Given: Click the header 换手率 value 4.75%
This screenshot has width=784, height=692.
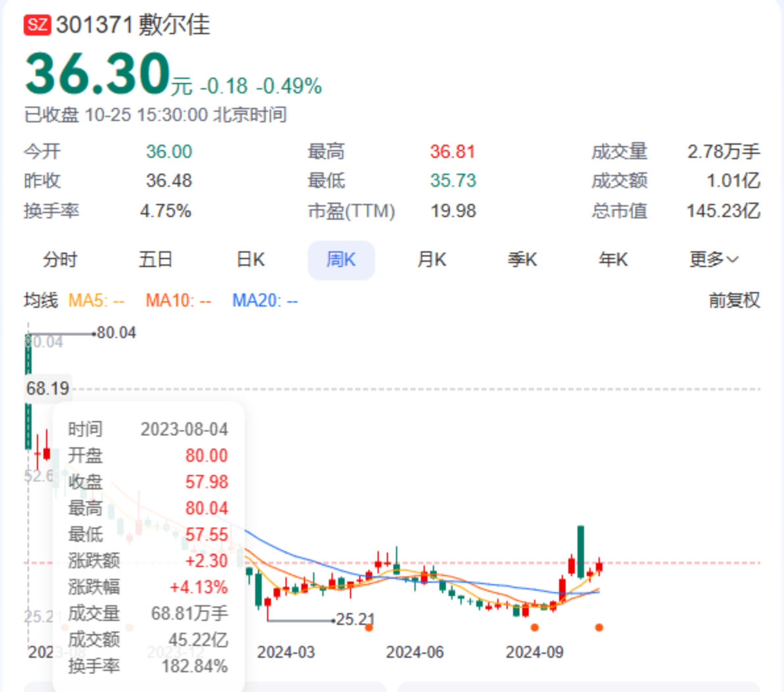Looking at the screenshot, I should coord(166,211).
